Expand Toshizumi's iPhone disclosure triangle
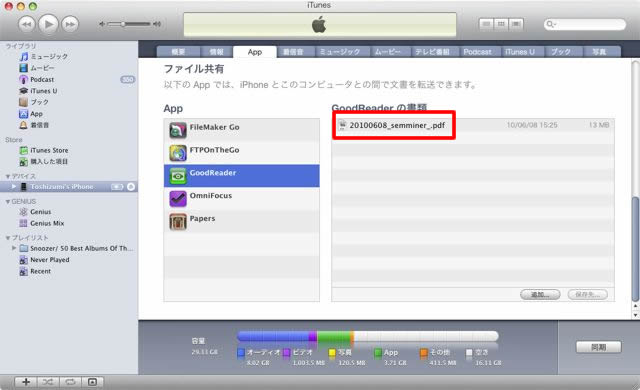The height and width of the screenshot is (390, 640). click(14, 186)
